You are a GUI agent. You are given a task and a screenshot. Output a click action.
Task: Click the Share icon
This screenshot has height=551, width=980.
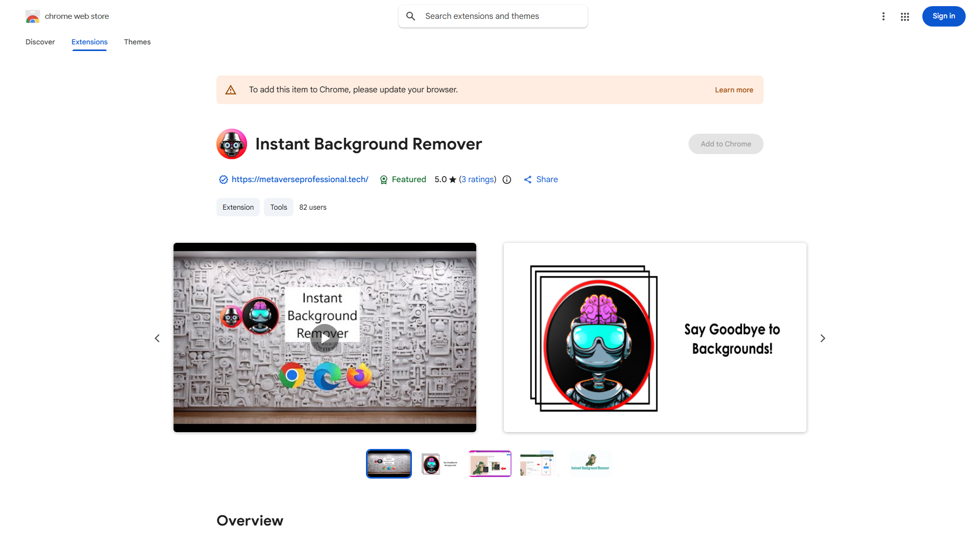[x=528, y=179]
